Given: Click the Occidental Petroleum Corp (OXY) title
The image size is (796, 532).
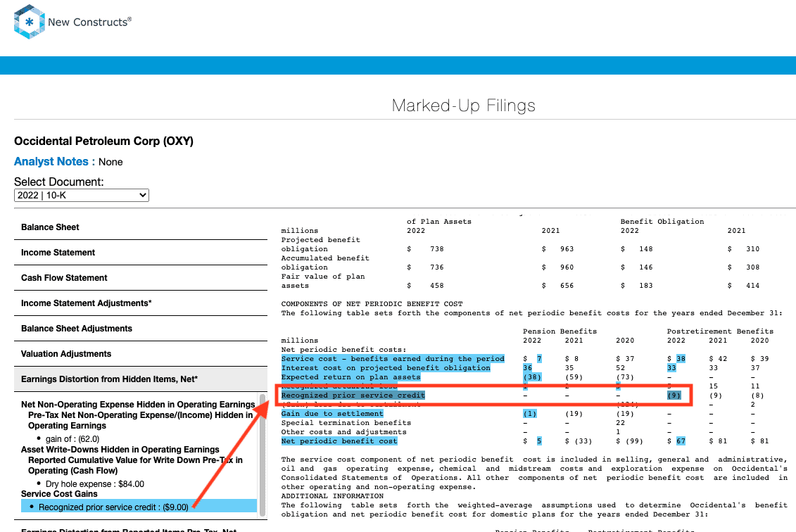Looking at the screenshot, I should click(103, 141).
